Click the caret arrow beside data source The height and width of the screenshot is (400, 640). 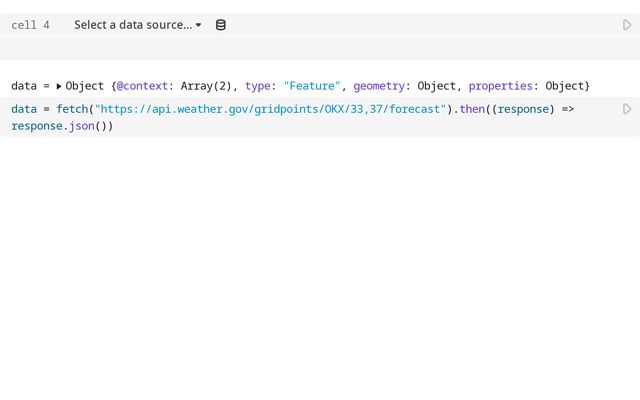pyautogui.click(x=198, y=25)
